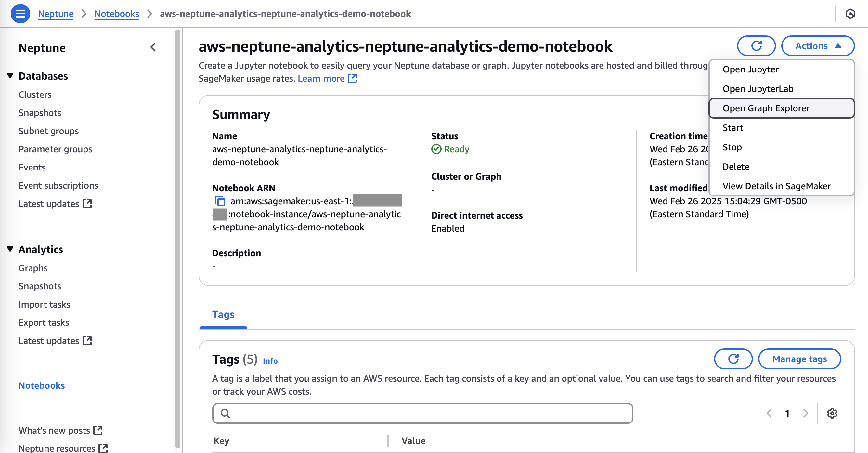Choose Open JupyterLab from the menu
The image size is (868, 453).
click(x=758, y=89)
